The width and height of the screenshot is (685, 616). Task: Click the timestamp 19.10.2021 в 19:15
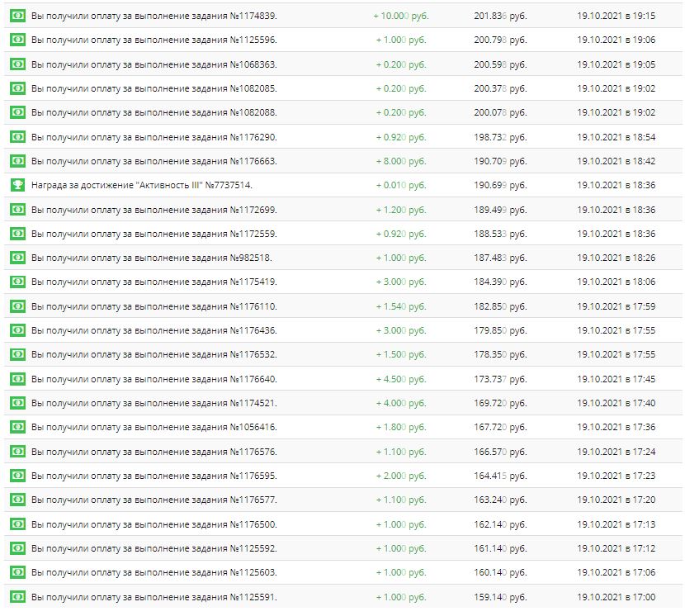tap(616, 17)
